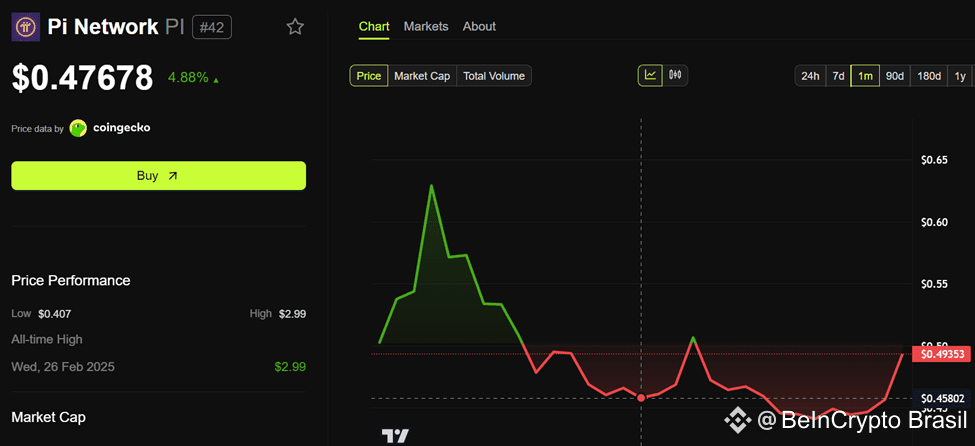This screenshot has width=975, height=446.
Task: Switch to candlestick chart view icon
Action: tap(675, 75)
